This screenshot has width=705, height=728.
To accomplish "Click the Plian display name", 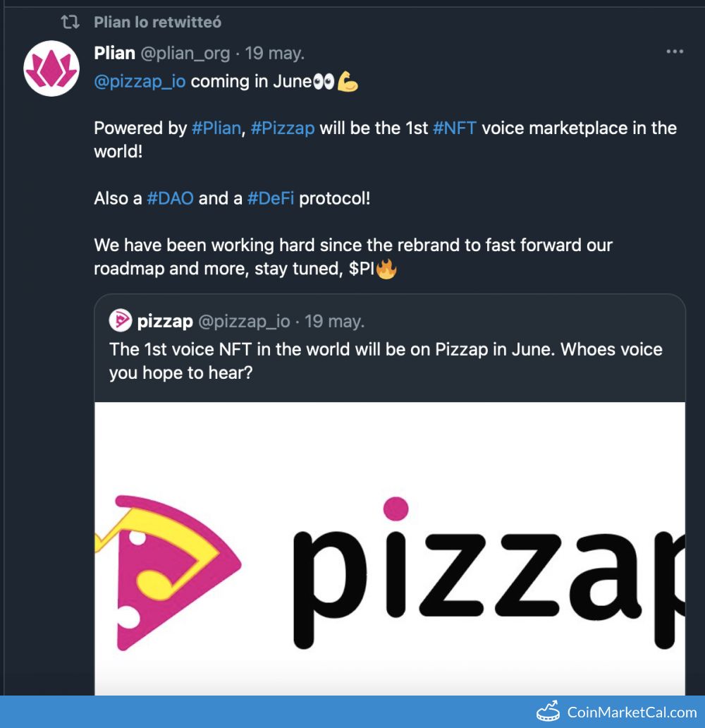I will coord(114,54).
